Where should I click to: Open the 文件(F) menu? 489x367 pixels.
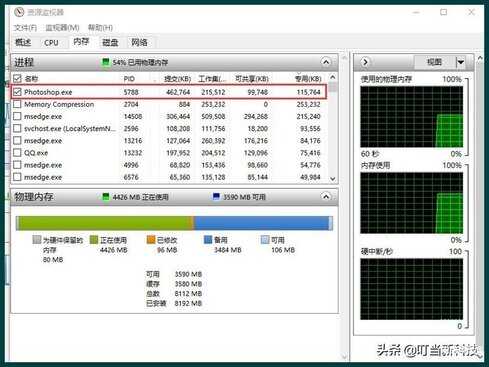[x=25, y=28]
